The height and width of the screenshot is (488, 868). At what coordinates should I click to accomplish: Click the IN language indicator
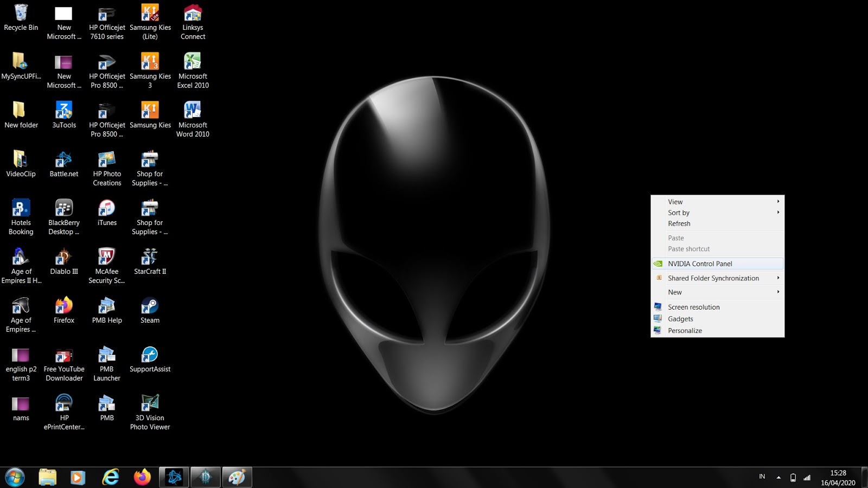tap(762, 477)
